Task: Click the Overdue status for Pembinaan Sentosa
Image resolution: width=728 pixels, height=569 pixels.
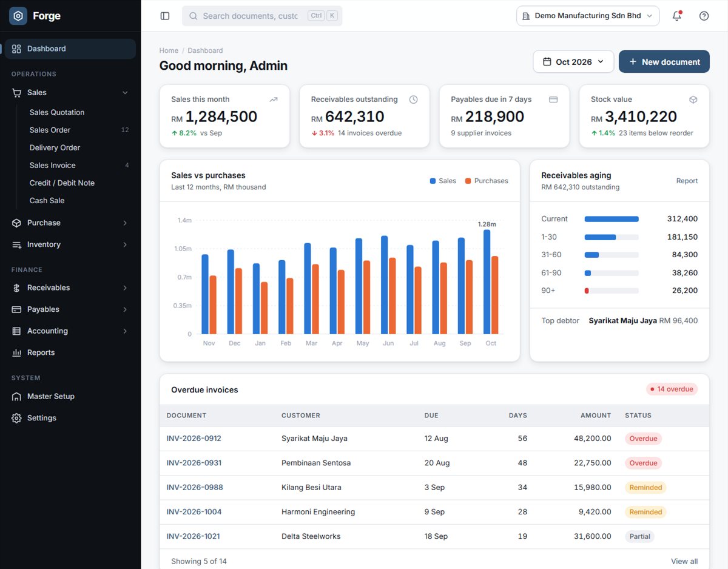Action: (643, 463)
